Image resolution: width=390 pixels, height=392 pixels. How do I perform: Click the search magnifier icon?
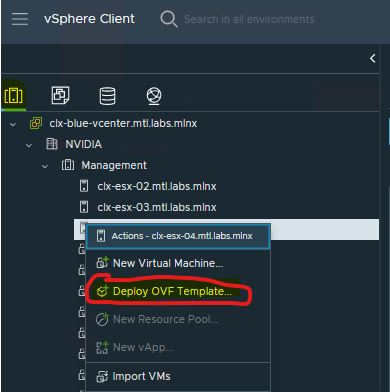[169, 19]
